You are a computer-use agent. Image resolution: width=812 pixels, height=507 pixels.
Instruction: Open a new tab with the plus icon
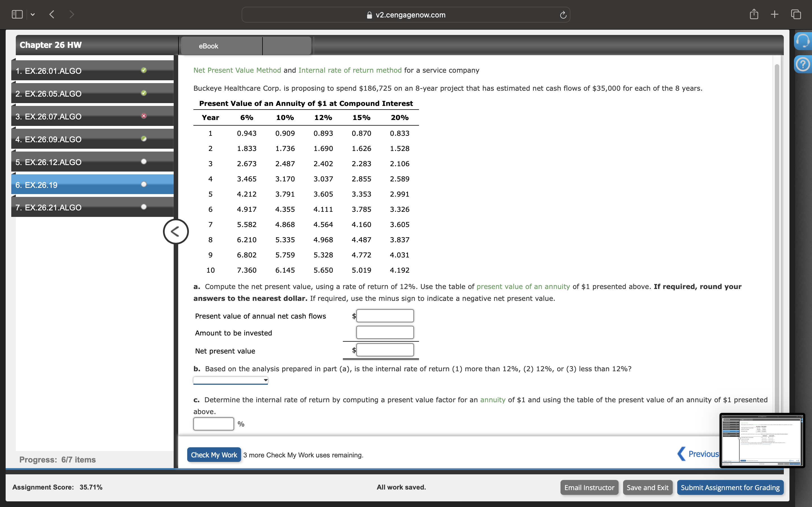tap(775, 14)
